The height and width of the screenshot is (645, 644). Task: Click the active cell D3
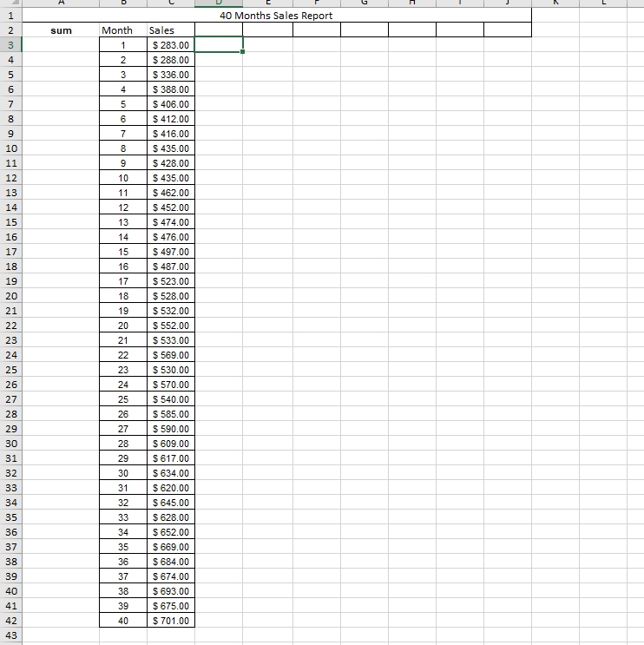click(x=219, y=45)
